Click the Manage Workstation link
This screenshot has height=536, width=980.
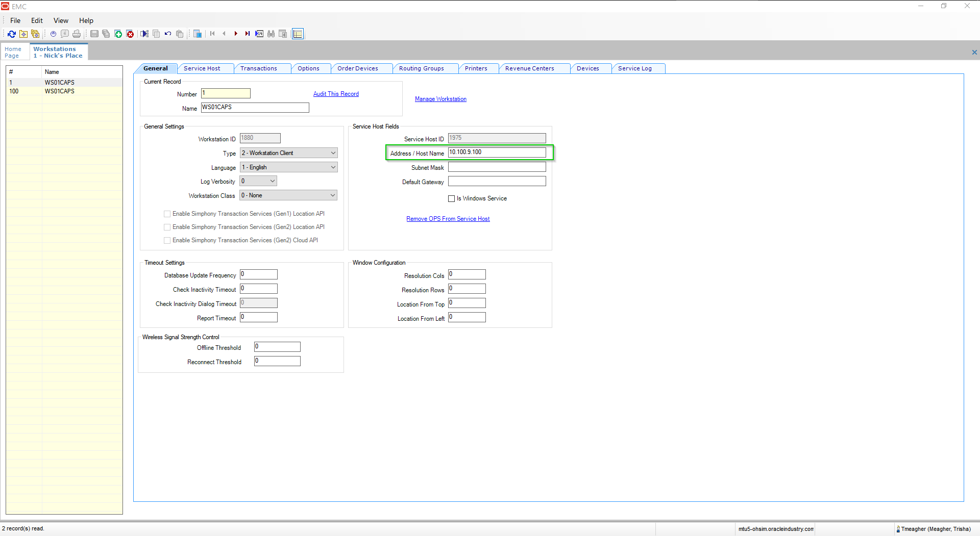point(440,99)
